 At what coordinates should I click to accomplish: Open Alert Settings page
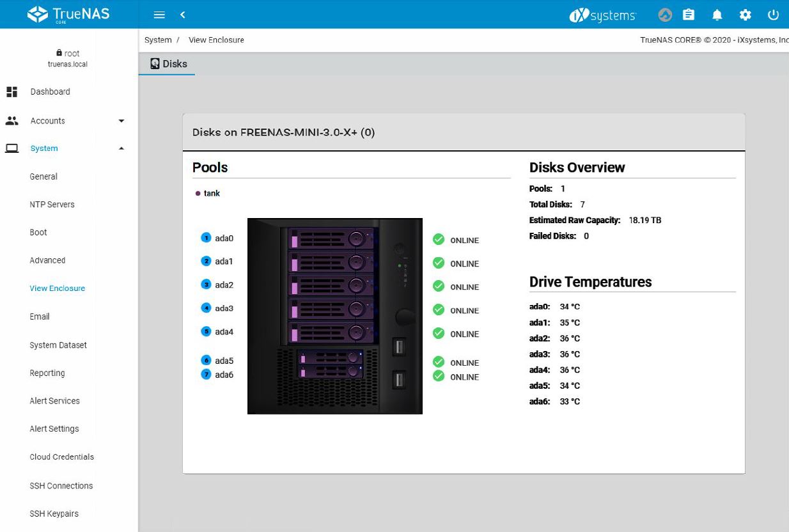(54, 429)
